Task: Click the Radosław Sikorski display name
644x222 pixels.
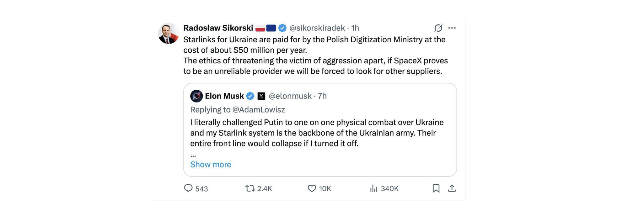Action: pyautogui.click(x=218, y=28)
